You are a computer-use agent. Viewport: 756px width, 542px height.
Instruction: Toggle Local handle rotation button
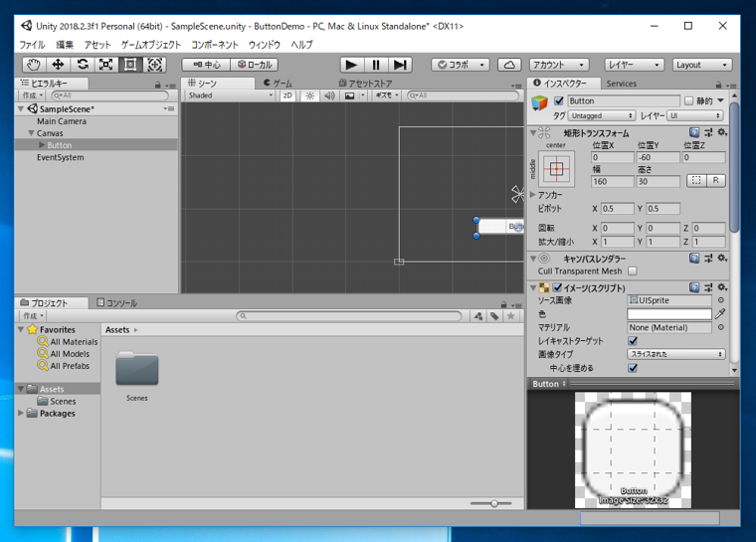[x=254, y=65]
